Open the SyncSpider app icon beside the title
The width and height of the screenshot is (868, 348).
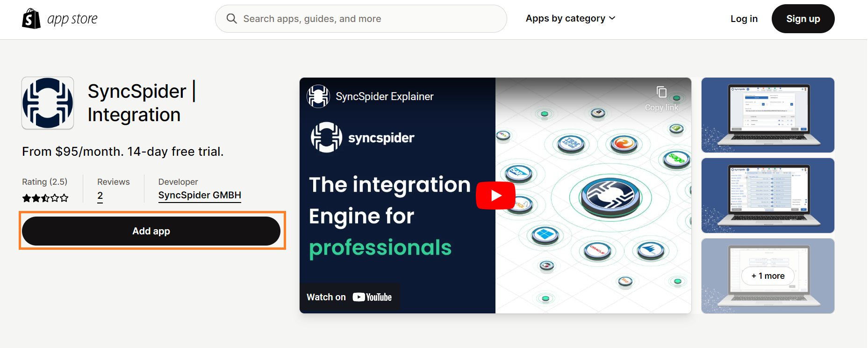coord(48,103)
